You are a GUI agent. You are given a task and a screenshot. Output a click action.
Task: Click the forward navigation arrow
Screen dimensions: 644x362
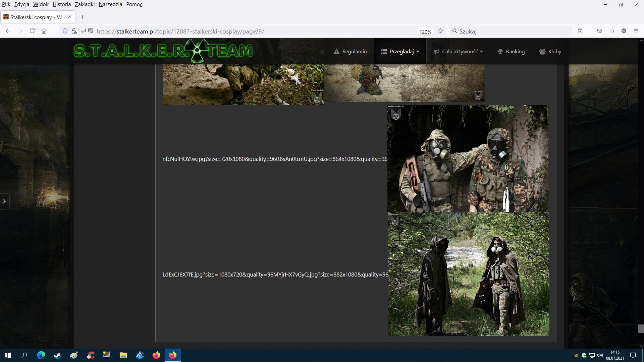[x=20, y=31]
